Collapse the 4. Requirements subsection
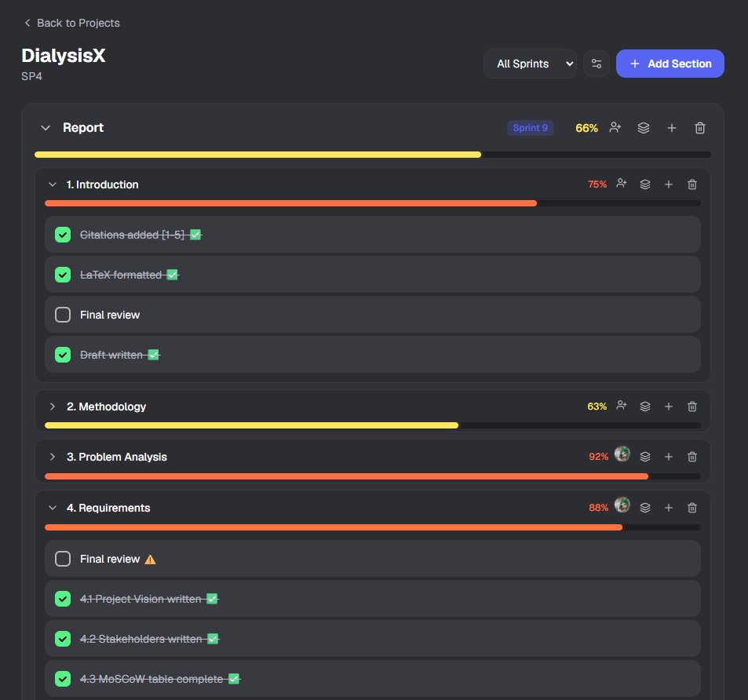 click(53, 508)
